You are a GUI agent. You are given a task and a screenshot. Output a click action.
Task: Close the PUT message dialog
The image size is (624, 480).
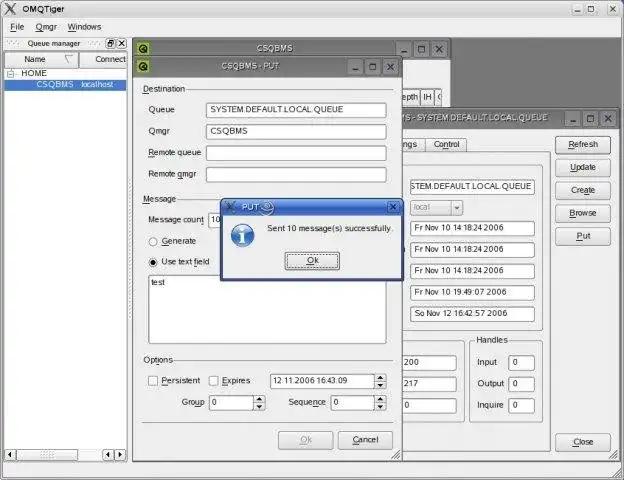coord(393,207)
